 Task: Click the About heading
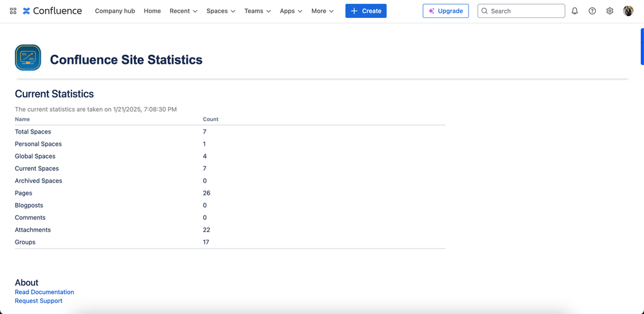point(26,282)
